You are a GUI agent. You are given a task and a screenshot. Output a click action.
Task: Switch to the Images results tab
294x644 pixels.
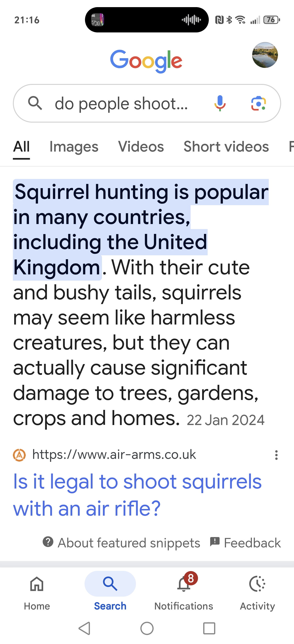tap(74, 147)
